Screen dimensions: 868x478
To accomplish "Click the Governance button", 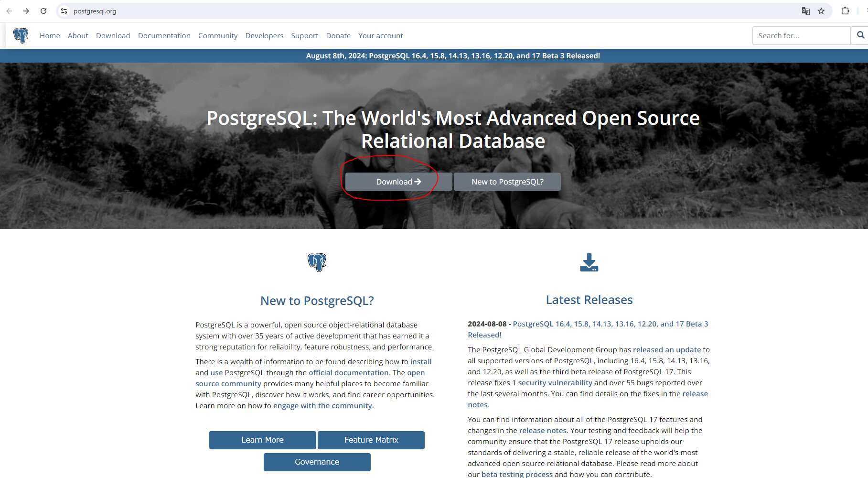I will point(317,462).
